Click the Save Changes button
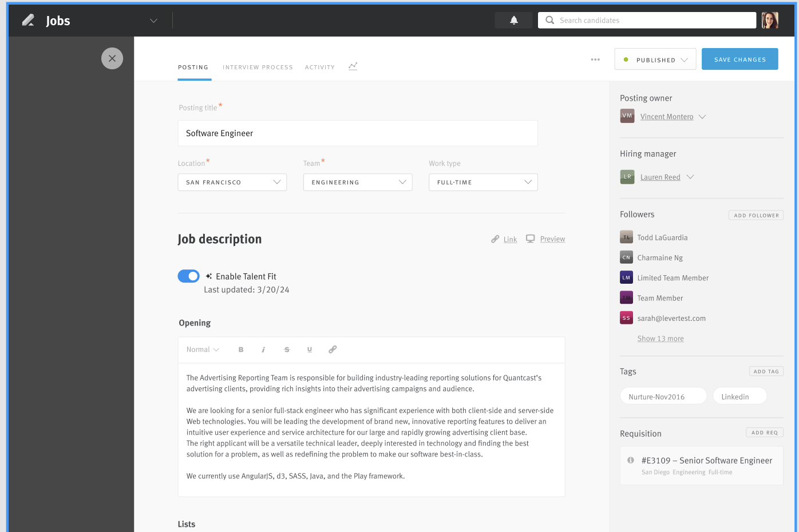This screenshot has height=532, width=799. [x=739, y=59]
